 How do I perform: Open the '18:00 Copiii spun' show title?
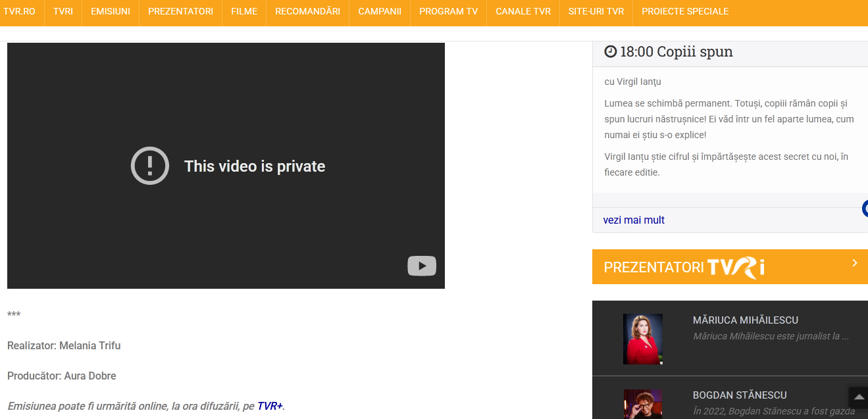(677, 51)
